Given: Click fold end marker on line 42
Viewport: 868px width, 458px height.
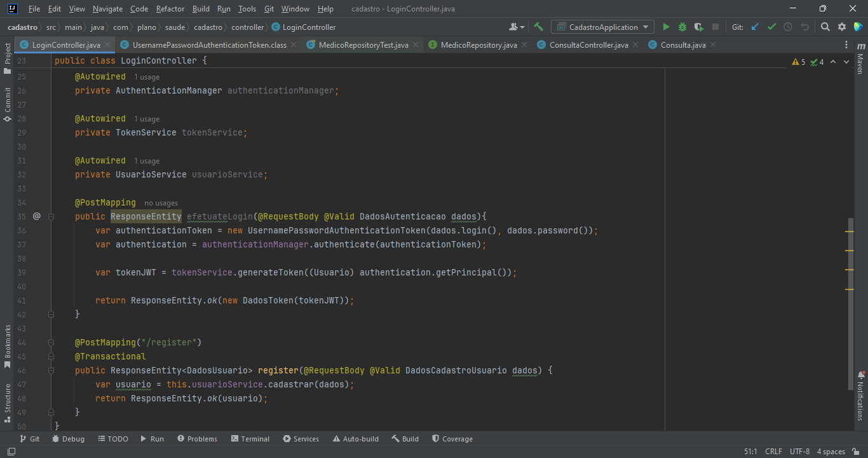Looking at the screenshot, I should click(x=51, y=314).
